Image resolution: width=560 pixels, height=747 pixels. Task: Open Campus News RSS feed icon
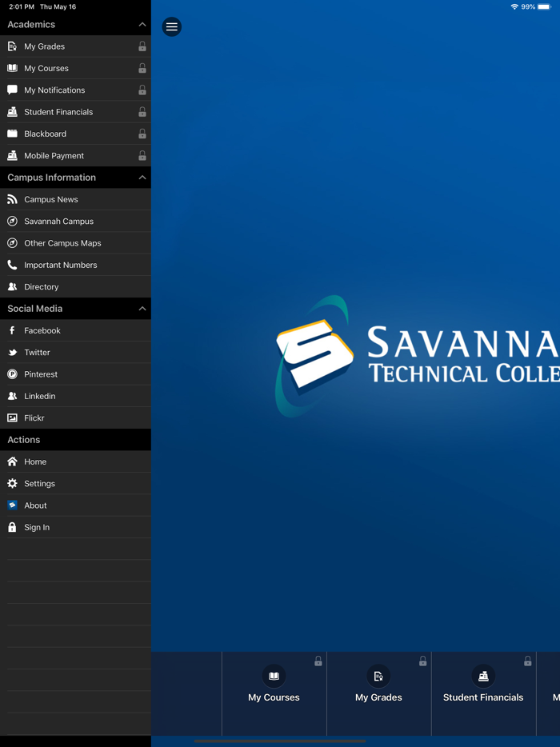click(12, 199)
